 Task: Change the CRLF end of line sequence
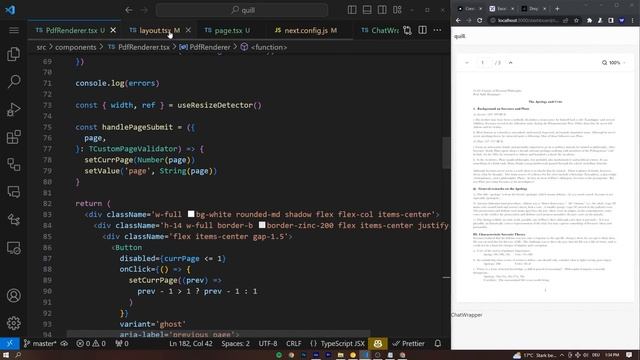[293, 344]
